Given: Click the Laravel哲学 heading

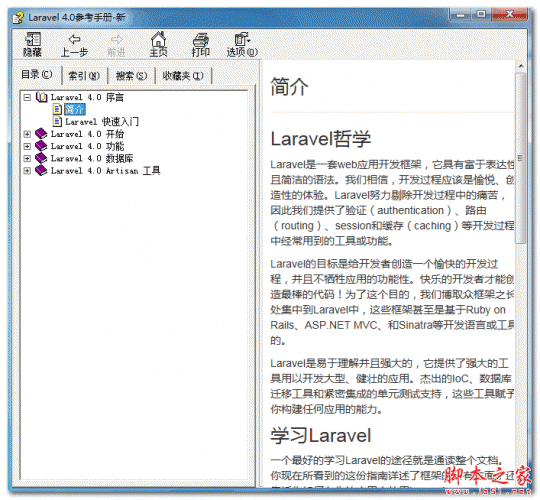Looking at the screenshot, I should 321,139.
